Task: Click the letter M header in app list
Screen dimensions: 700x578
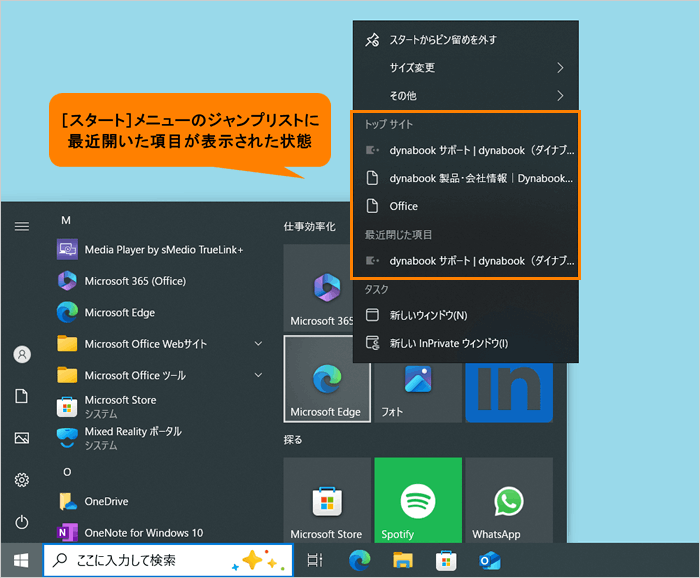Action: click(66, 220)
